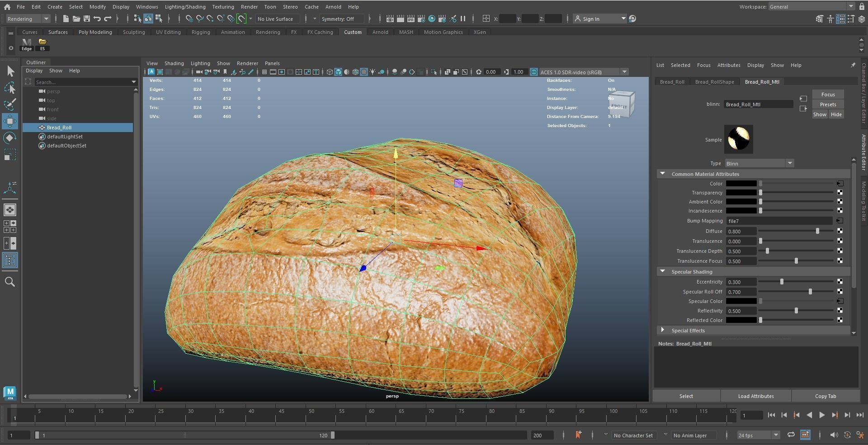Open the Workspace General dropdown
Image resolution: width=868 pixels, height=445 pixels.
pyautogui.click(x=811, y=7)
